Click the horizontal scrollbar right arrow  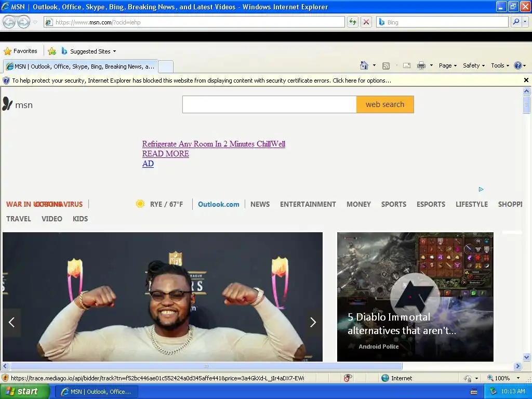coord(517,366)
